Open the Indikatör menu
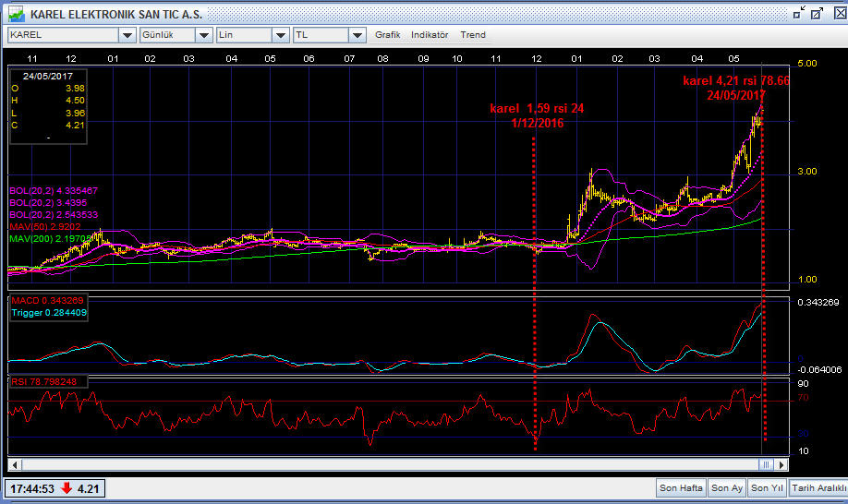 [430, 34]
